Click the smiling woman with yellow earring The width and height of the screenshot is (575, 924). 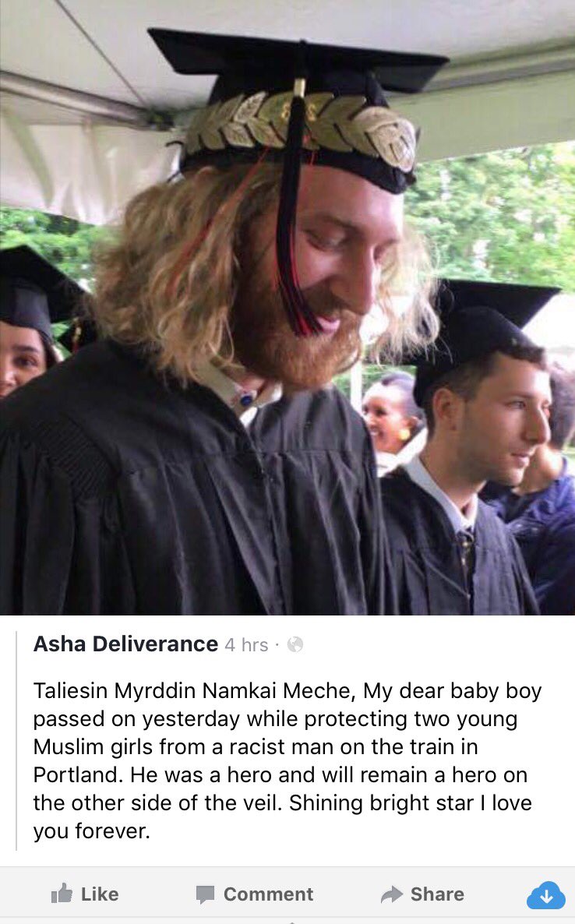pos(389,412)
